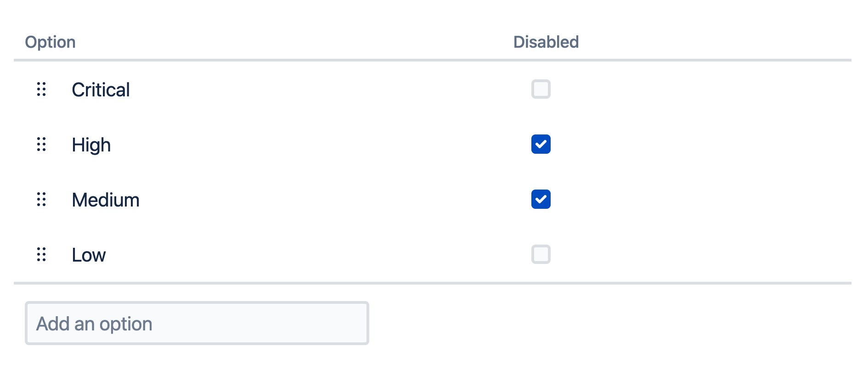Viewport: 868px width, 391px height.
Task: Edit the Medium option name text
Action: 106,200
